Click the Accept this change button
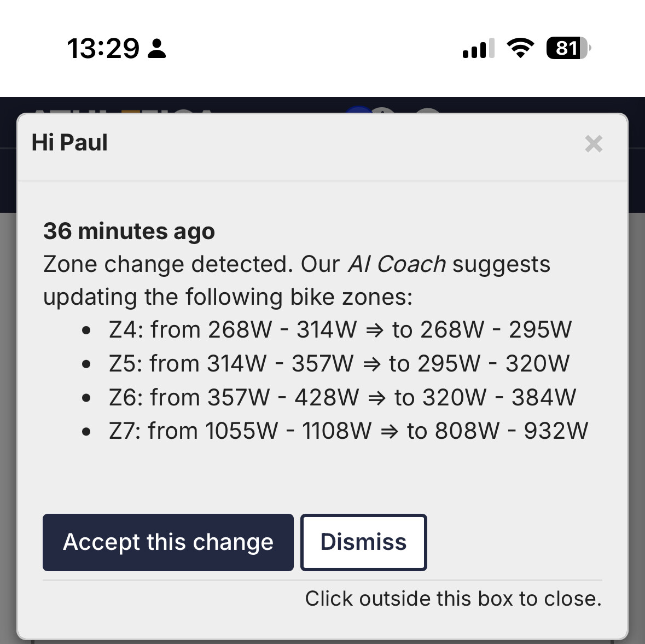Viewport: 645px width, 644px height. (x=168, y=542)
